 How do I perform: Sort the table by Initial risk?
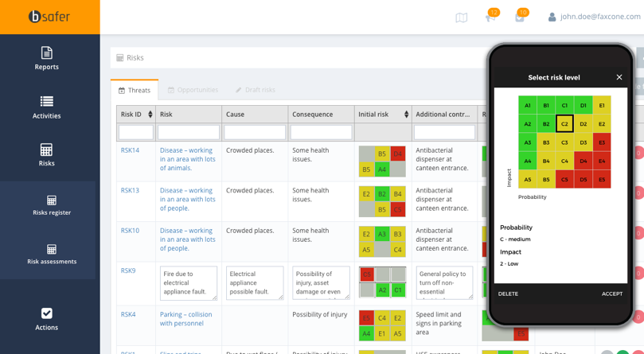(406, 115)
